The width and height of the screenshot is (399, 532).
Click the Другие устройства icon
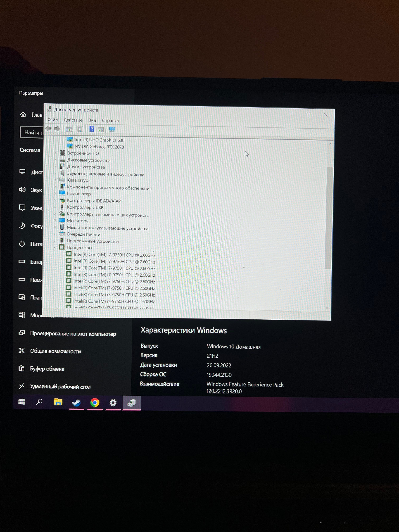click(x=62, y=166)
